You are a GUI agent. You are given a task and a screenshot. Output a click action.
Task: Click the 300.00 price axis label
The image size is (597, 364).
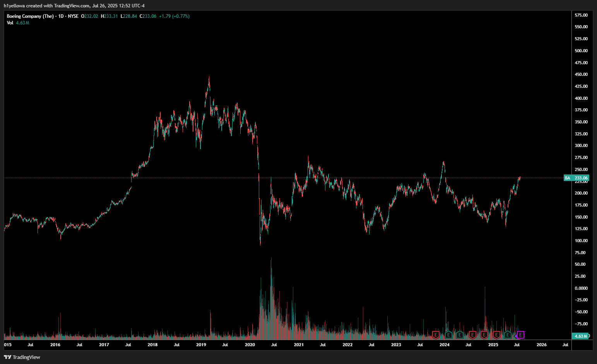point(581,146)
